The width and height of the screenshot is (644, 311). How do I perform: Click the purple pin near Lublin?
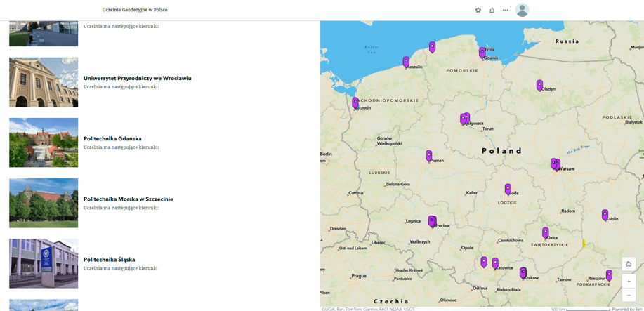pyautogui.click(x=605, y=215)
